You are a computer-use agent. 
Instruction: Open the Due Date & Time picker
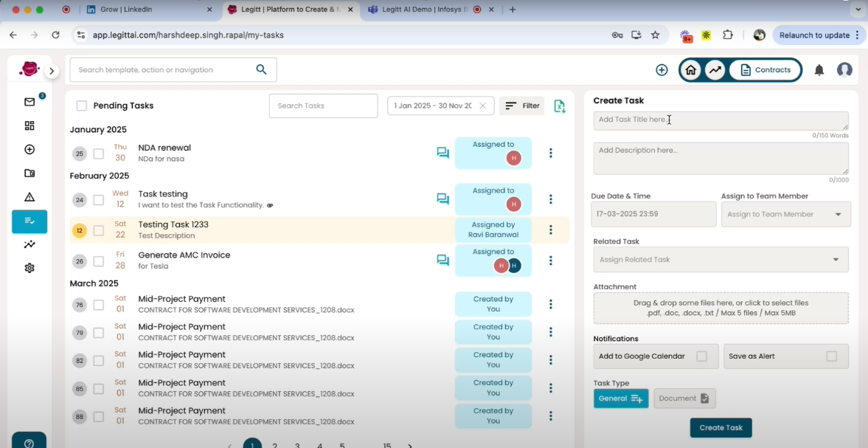pyautogui.click(x=653, y=214)
